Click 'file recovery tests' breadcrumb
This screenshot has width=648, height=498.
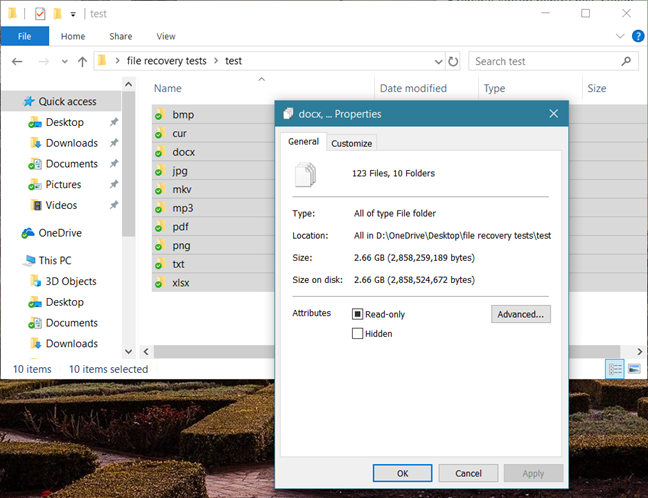click(167, 61)
